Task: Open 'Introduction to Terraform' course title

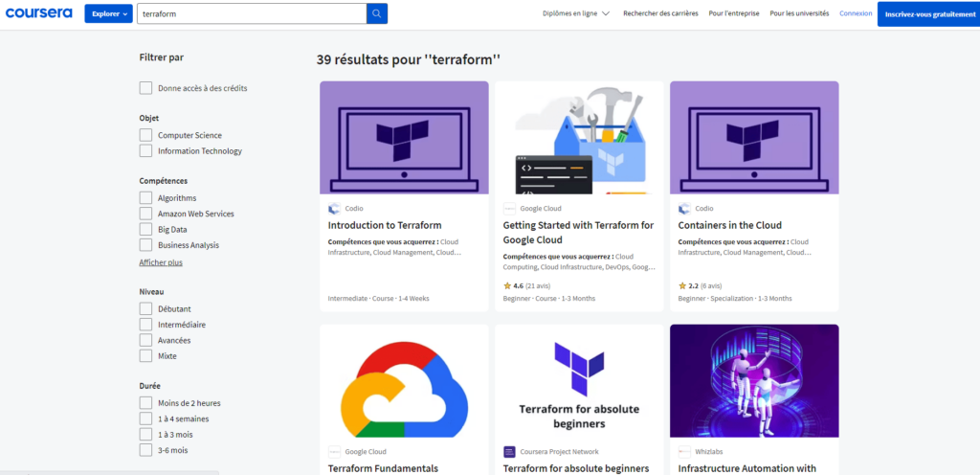Action: pos(385,225)
